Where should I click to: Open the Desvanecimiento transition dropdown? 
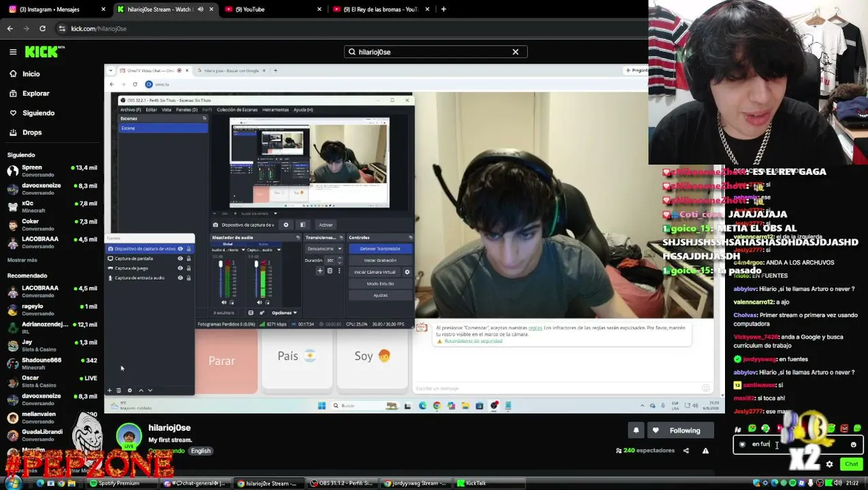[x=324, y=248]
